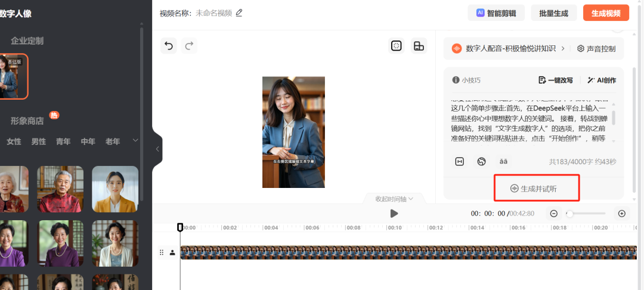
Task: Open the layout panel icon above canvas
Action: tap(419, 45)
